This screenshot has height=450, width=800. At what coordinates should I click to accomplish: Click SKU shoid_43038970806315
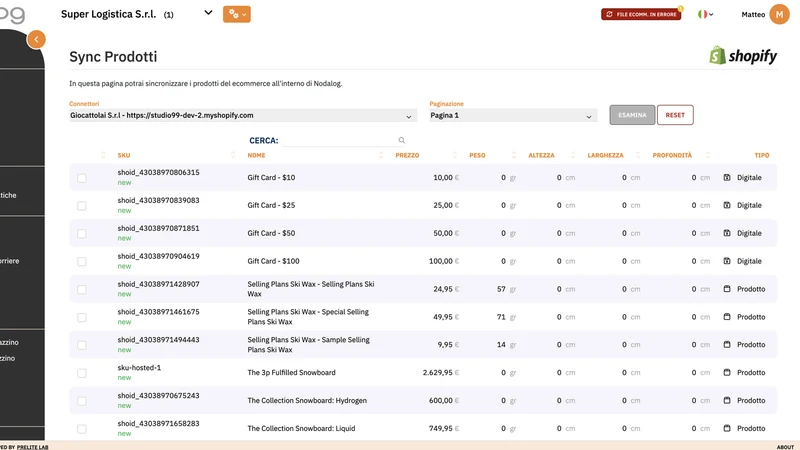[x=158, y=172]
